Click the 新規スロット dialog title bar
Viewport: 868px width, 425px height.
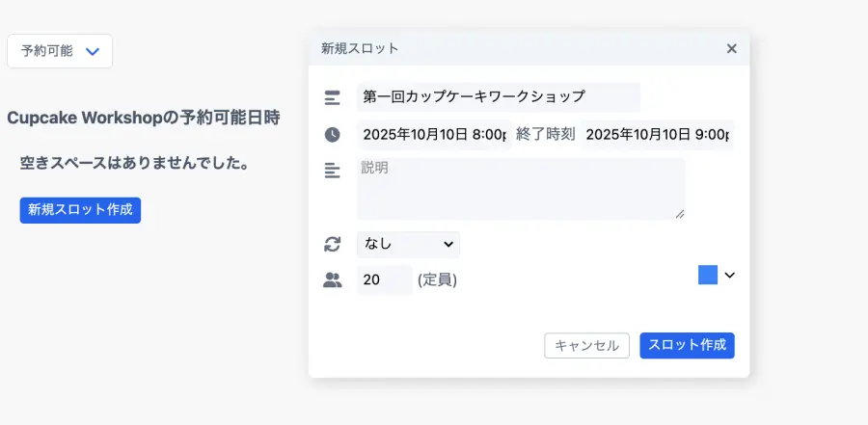(x=521, y=48)
